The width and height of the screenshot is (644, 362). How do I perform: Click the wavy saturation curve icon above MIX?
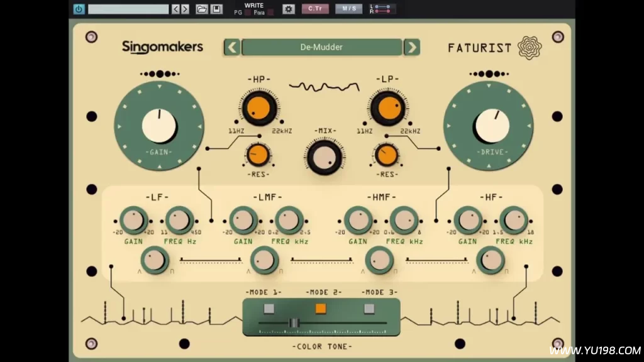click(x=323, y=87)
